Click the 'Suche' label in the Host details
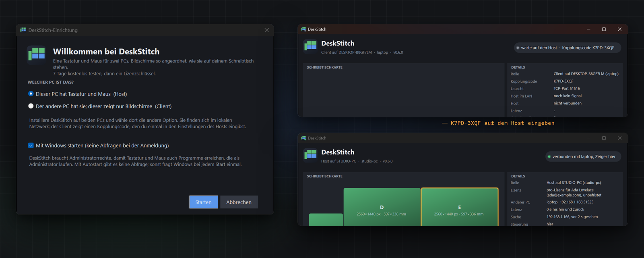This screenshot has width=644, height=258. (516, 217)
